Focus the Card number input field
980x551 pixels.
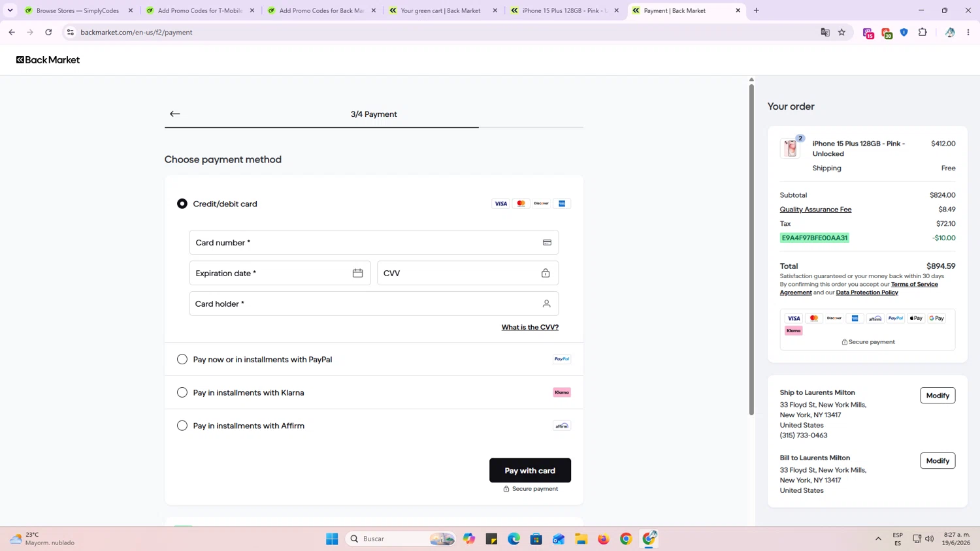pyautogui.click(x=374, y=242)
